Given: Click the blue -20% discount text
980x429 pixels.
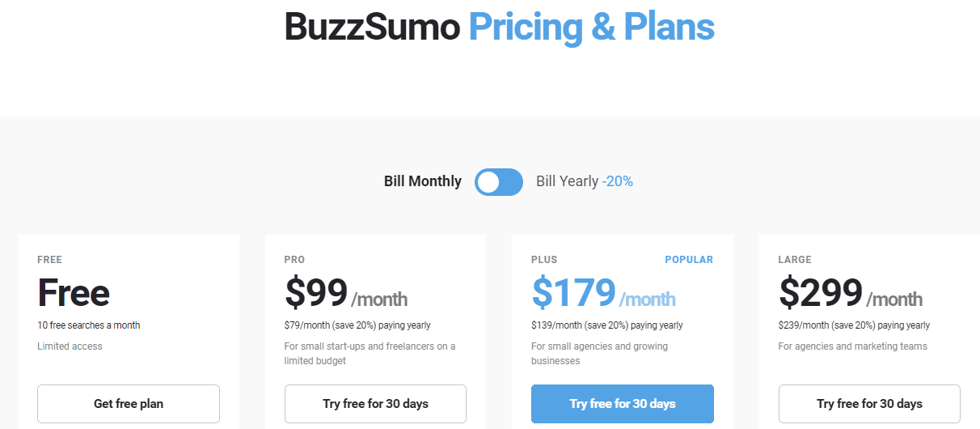Looking at the screenshot, I should [x=618, y=181].
